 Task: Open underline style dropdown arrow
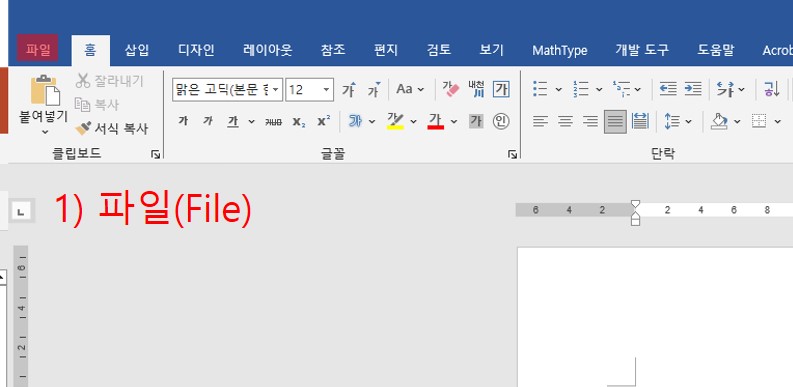[251, 121]
